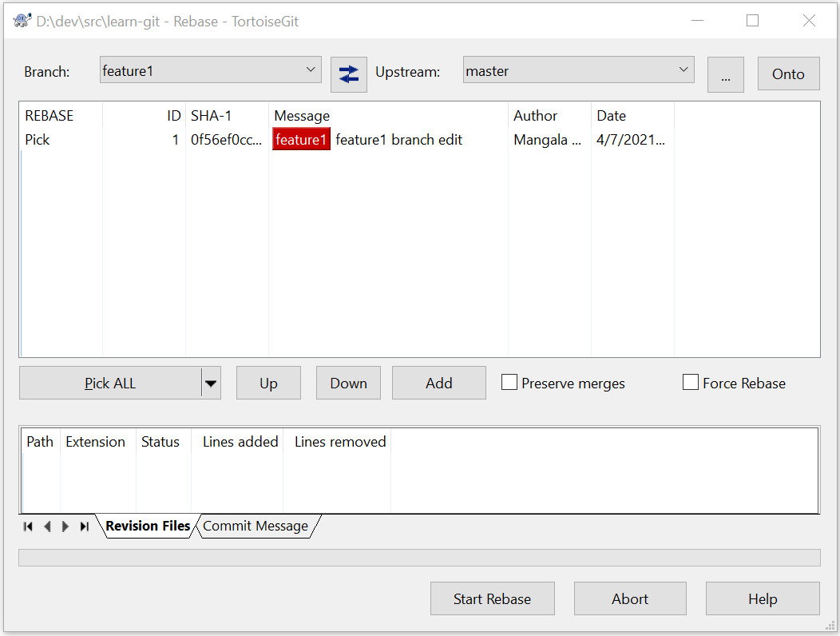
Task: Open the Upstream master dropdown
Action: pos(579,70)
